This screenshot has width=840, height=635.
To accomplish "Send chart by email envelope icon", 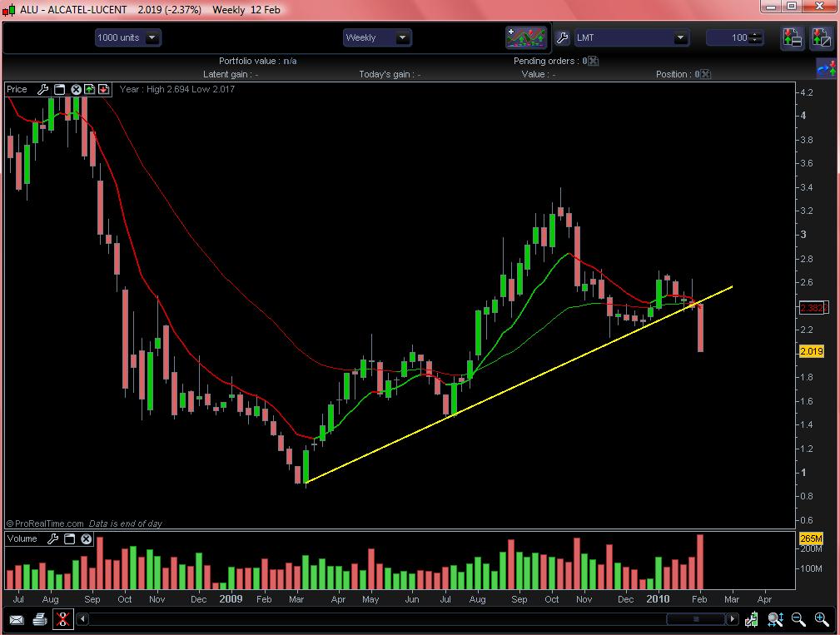I will click(17, 619).
